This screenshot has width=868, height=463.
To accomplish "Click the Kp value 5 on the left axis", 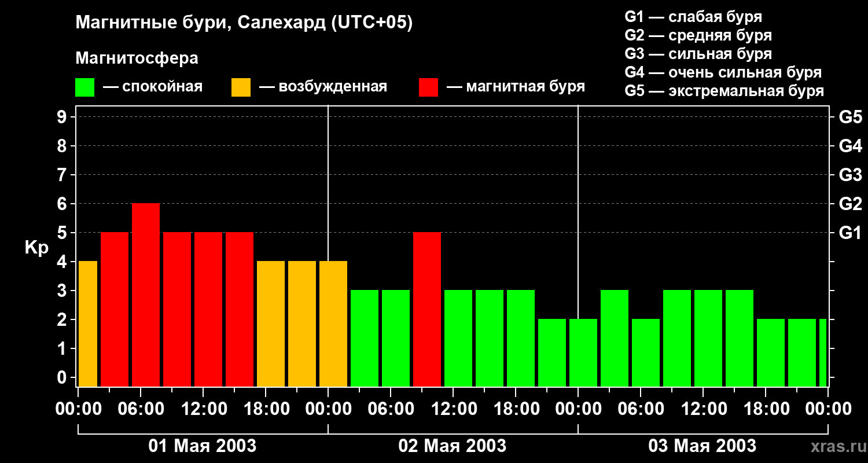I will pyautogui.click(x=63, y=233).
